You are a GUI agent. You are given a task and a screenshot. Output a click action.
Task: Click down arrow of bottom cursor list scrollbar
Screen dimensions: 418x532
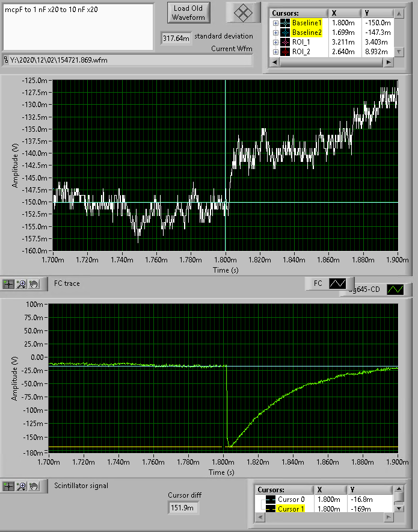click(399, 509)
